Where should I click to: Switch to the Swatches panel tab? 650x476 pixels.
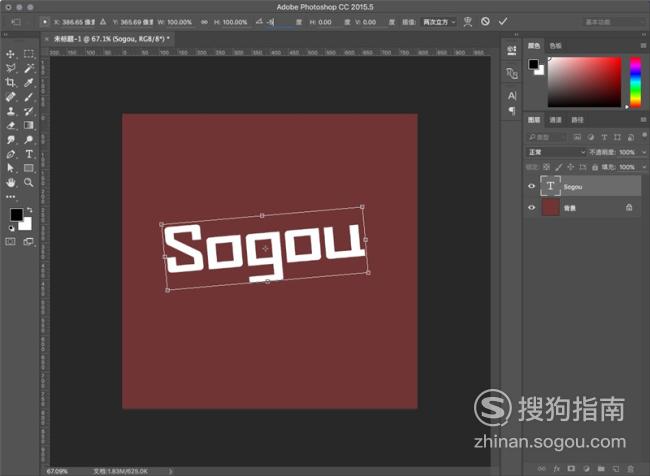tap(555, 46)
